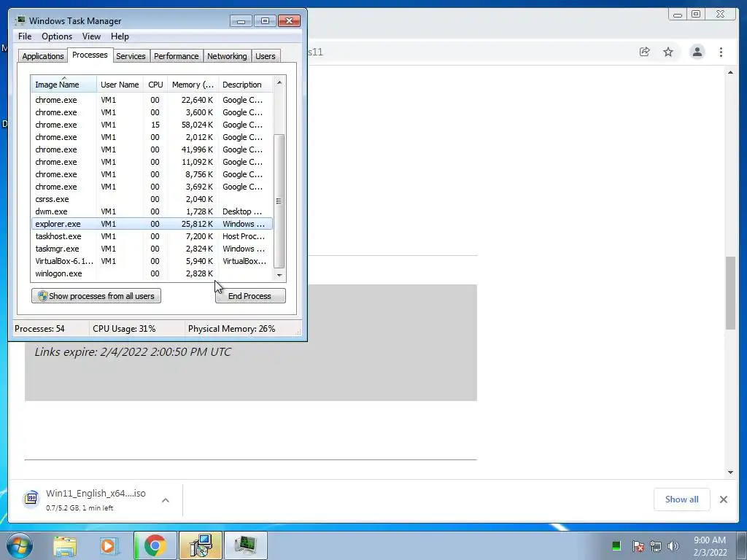Sort processes by User Name column
The image size is (747, 560).
point(120,85)
